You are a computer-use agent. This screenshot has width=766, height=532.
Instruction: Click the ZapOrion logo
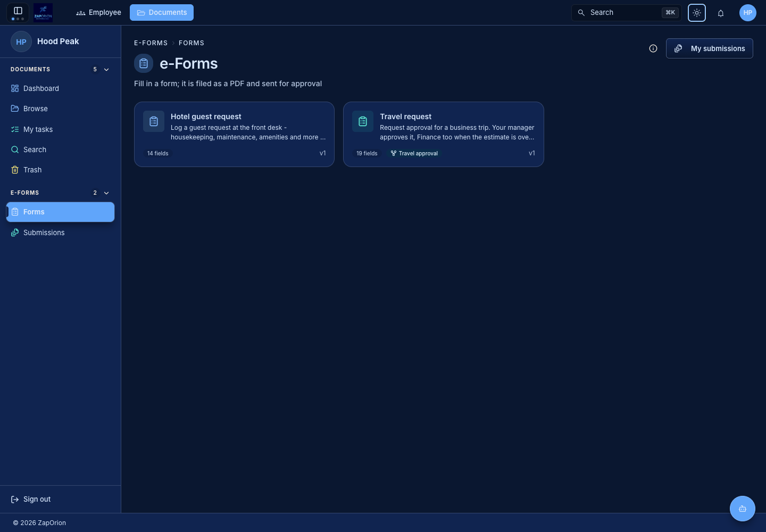pos(43,12)
